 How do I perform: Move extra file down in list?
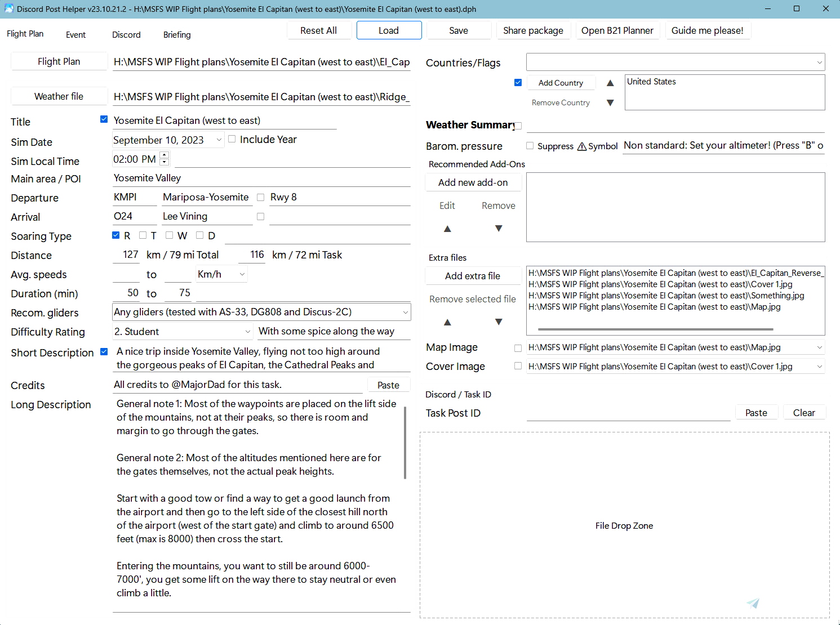tap(499, 322)
